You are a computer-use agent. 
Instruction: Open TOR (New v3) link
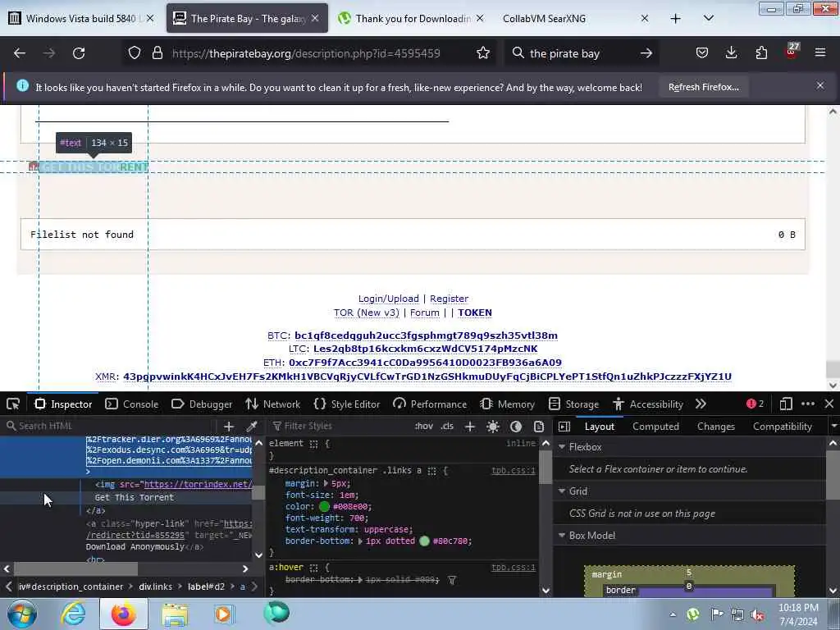[367, 313]
